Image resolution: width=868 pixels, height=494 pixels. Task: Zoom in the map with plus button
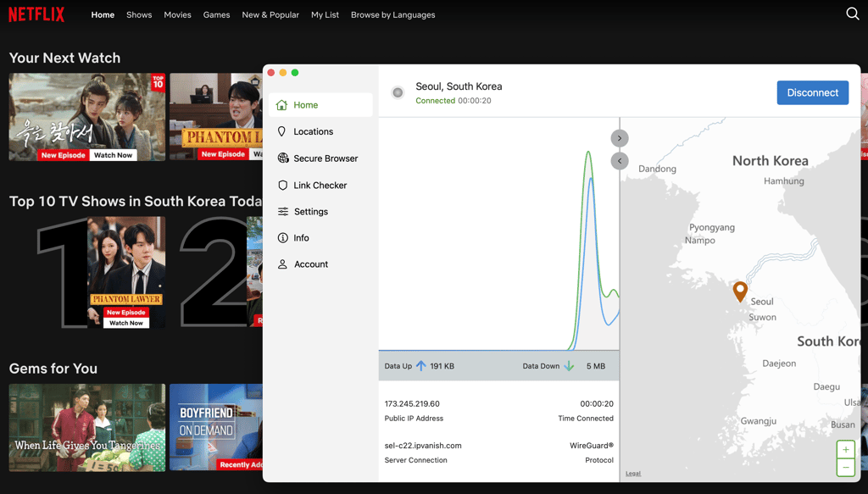pos(845,449)
